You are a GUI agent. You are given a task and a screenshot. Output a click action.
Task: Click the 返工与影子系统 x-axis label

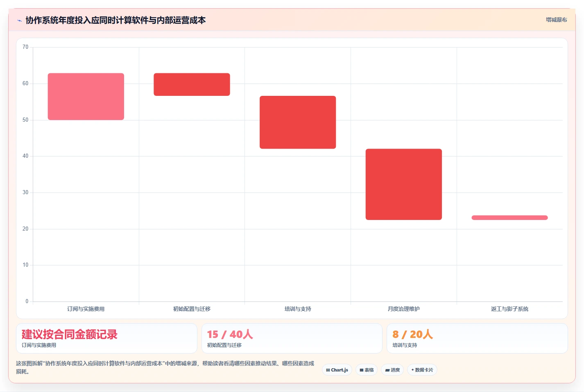pyautogui.click(x=509, y=309)
